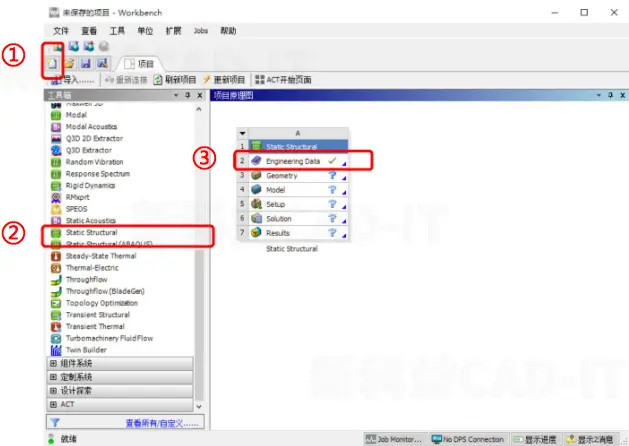Select Modal Acoustics system icon
Image resolution: width=629 pixels, height=446 pixels.
56,127
